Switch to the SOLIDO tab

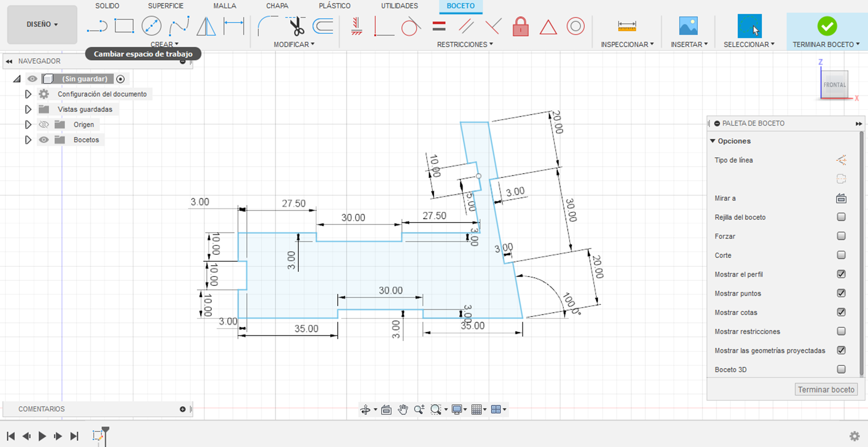coord(107,6)
